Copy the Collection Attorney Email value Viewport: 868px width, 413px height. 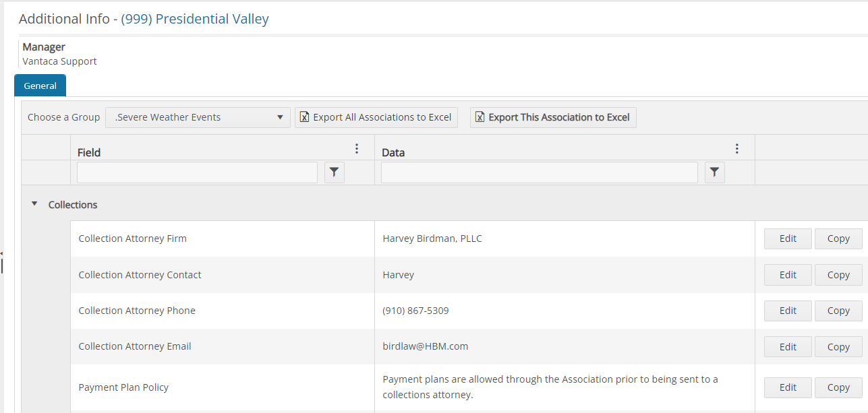point(838,346)
